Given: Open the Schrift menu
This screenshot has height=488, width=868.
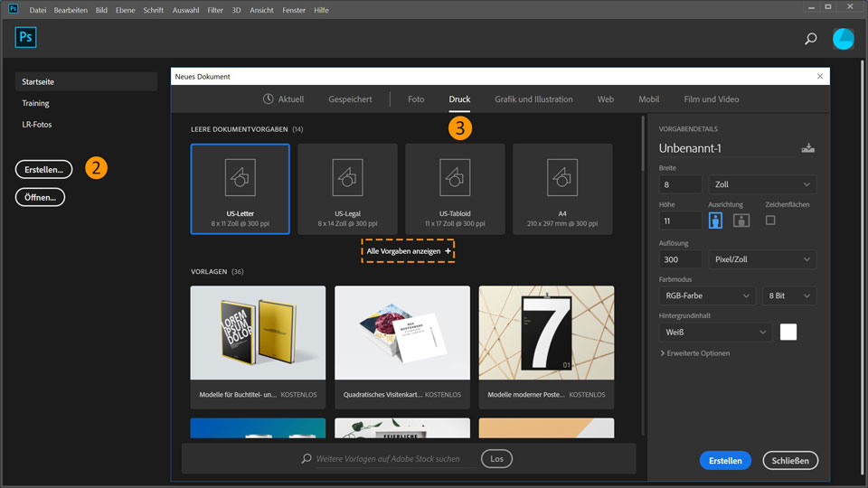Looking at the screenshot, I should click(154, 10).
